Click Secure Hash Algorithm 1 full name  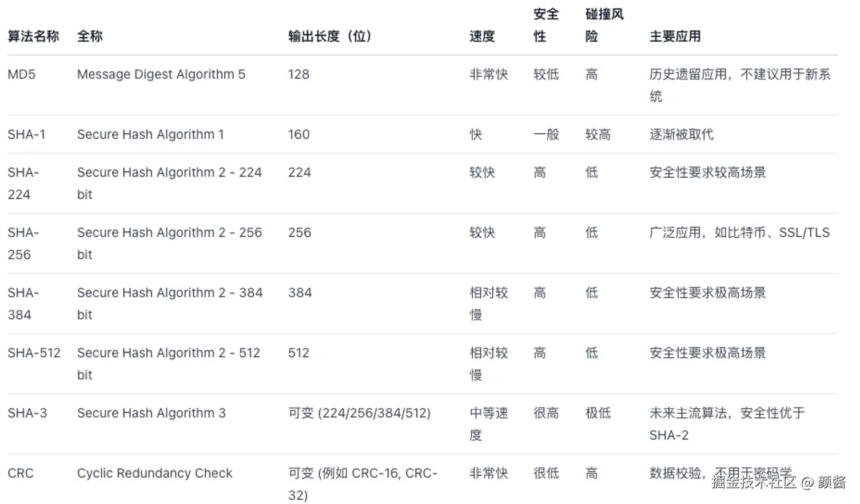150,134
